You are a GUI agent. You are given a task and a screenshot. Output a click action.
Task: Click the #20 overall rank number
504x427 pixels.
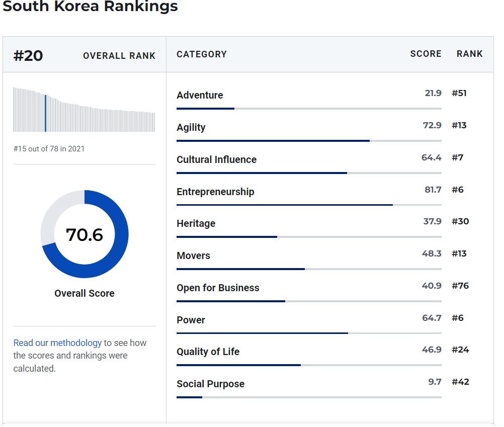click(28, 55)
